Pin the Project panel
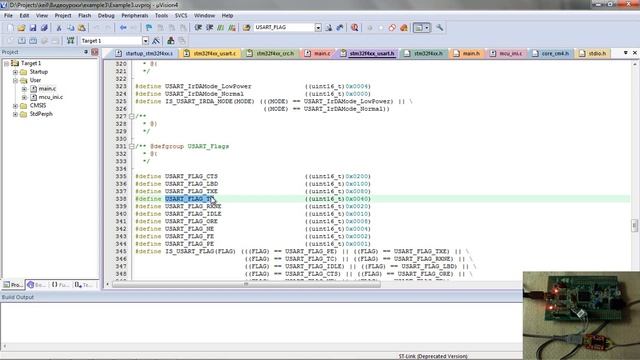This screenshot has height=360, width=640. 86,52
